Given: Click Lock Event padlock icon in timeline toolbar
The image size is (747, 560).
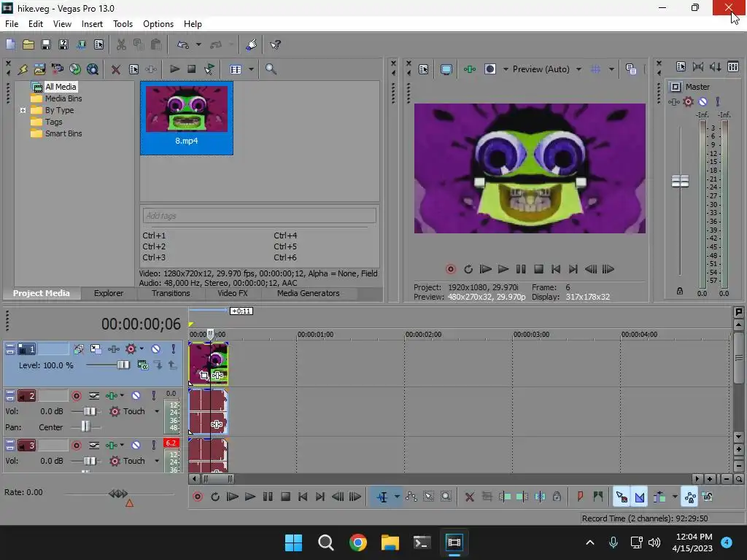Looking at the screenshot, I should (557, 497).
